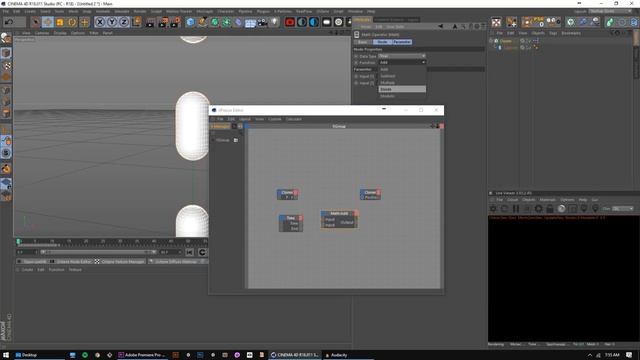Image resolution: width=640 pixels, height=360 pixels.
Task: Open the Function dropdown showing Add
Action: pyautogui.click(x=402, y=62)
